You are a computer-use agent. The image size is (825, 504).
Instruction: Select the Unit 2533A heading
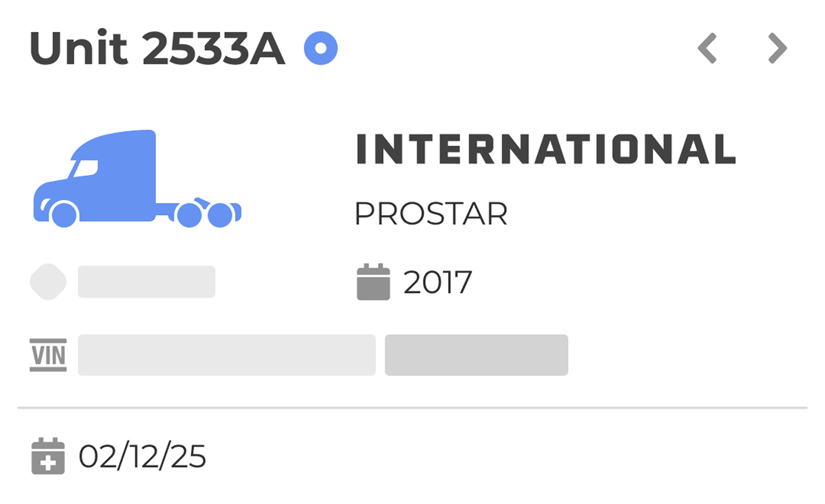tap(157, 48)
